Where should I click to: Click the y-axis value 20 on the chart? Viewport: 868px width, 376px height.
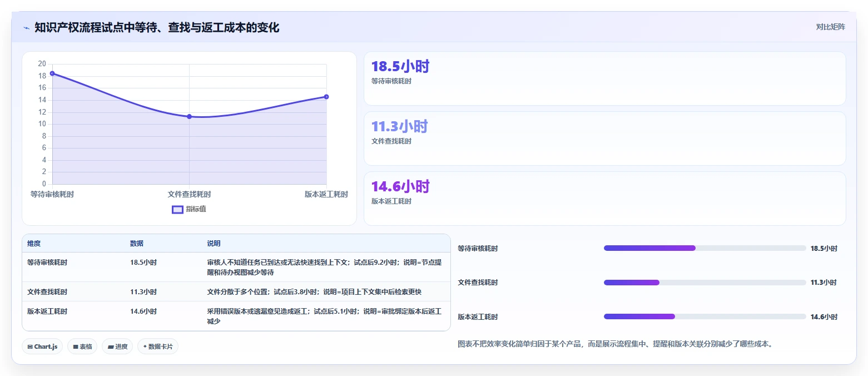(42, 64)
